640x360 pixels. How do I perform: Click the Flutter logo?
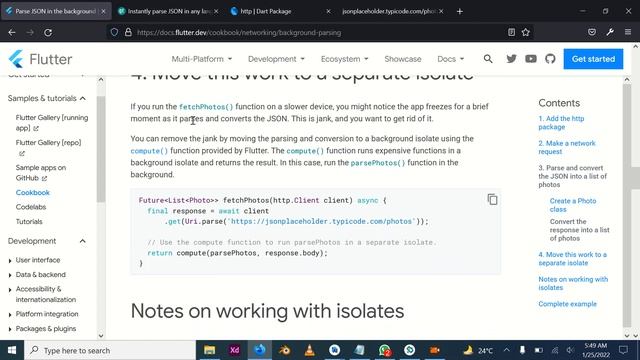pos(40,59)
